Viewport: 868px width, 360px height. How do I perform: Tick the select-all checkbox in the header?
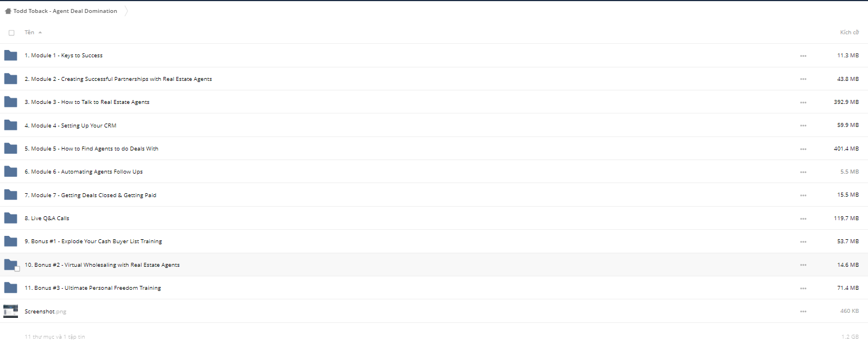click(11, 33)
